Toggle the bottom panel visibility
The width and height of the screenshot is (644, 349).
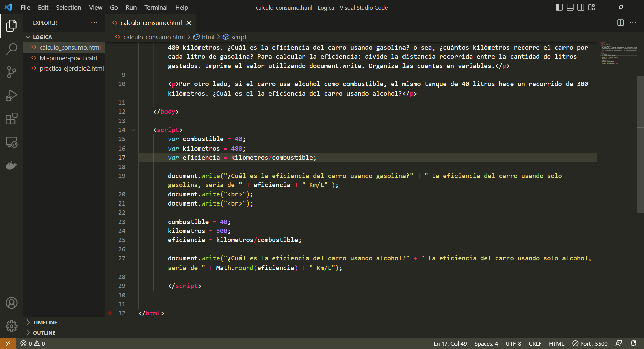tap(570, 7)
